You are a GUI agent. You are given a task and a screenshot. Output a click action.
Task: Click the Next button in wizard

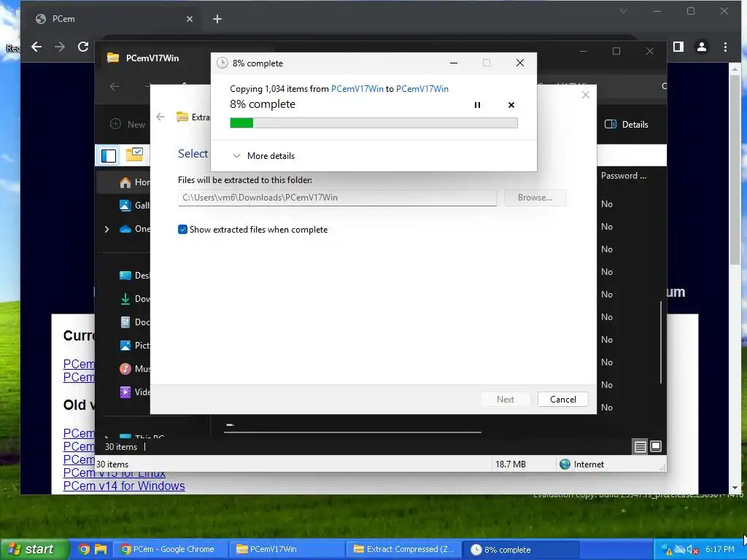pos(506,400)
